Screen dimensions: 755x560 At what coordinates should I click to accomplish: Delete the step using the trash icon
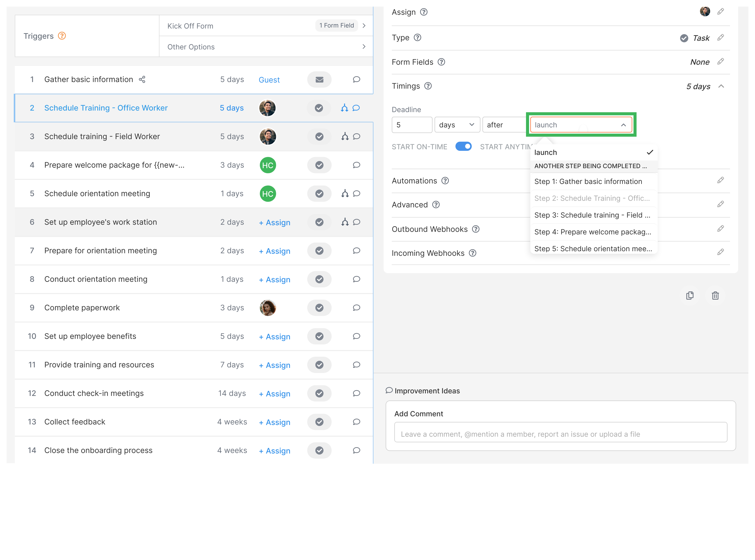(x=715, y=296)
